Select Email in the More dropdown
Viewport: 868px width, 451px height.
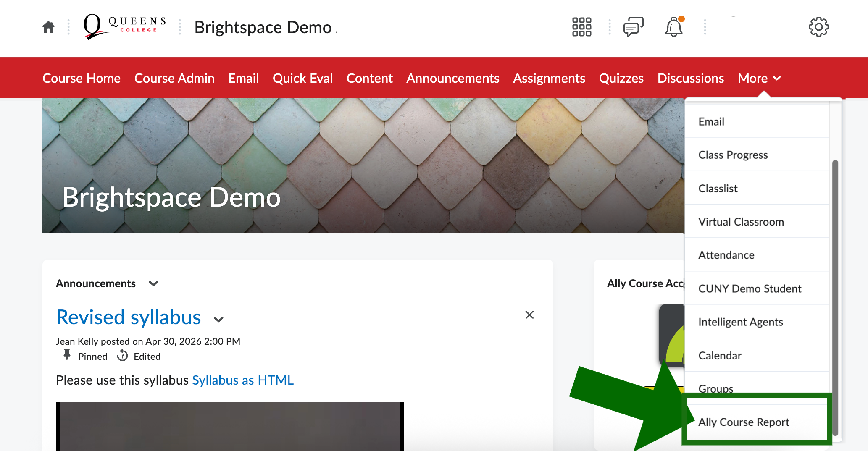click(x=757, y=121)
